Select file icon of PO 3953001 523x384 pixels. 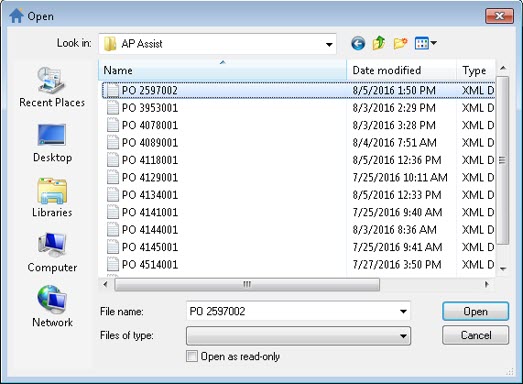point(113,108)
